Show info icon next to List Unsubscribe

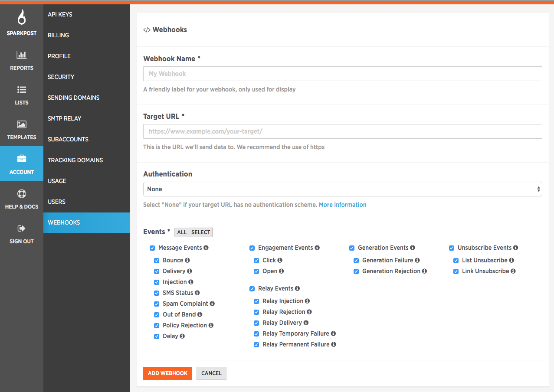[512, 260]
